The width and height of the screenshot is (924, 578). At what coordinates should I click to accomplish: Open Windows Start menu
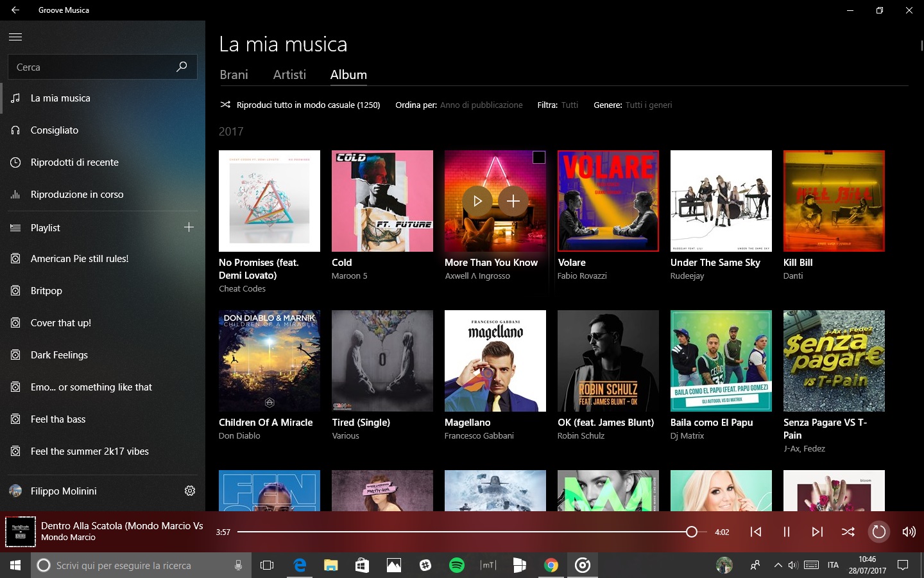(15, 565)
